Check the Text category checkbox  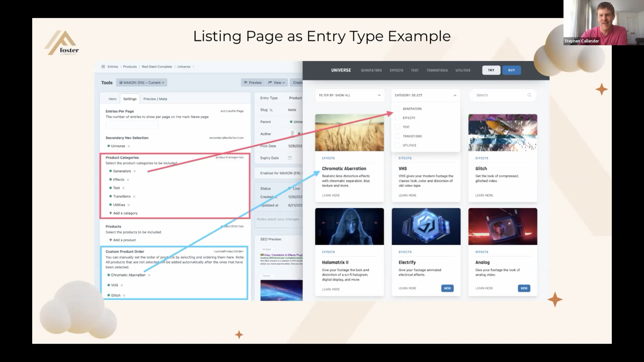click(397, 127)
